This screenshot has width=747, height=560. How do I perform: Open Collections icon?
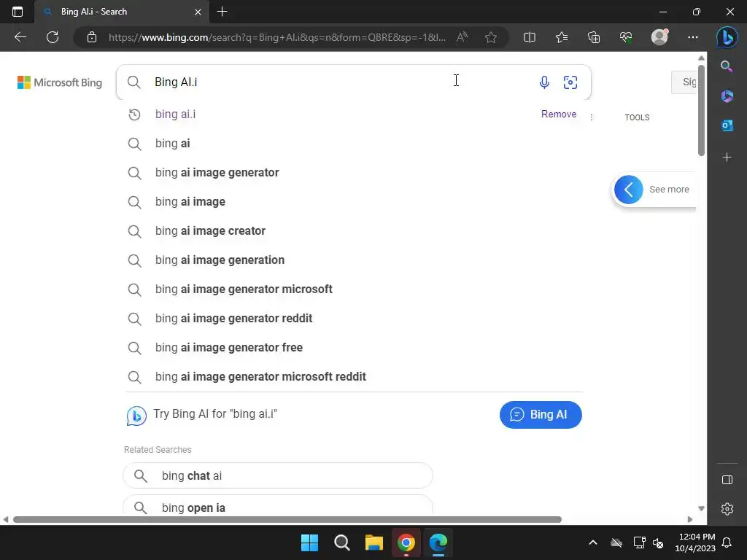click(594, 37)
